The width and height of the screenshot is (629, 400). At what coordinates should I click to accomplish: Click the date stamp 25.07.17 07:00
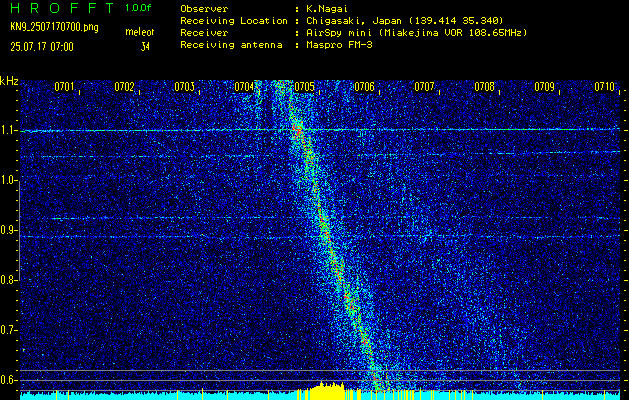[x=42, y=47]
